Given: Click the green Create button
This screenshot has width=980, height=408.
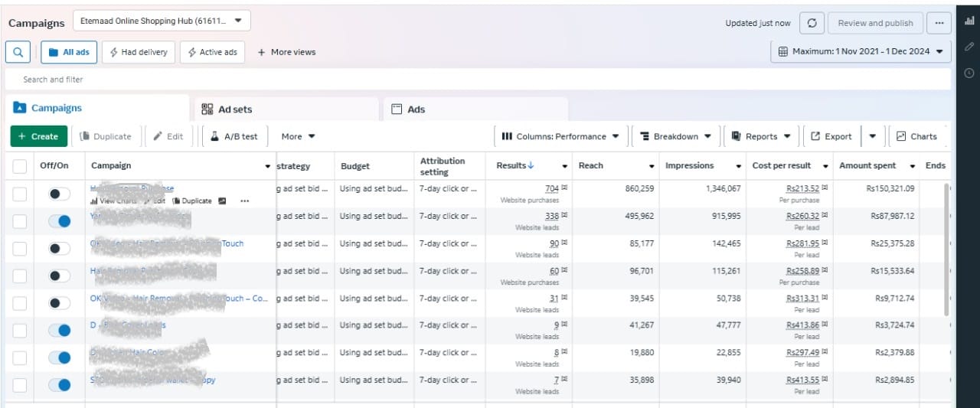Looking at the screenshot, I should (x=38, y=136).
